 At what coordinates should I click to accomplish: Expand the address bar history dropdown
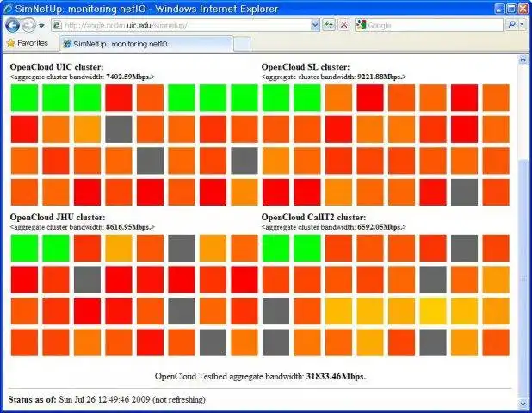coord(315,25)
